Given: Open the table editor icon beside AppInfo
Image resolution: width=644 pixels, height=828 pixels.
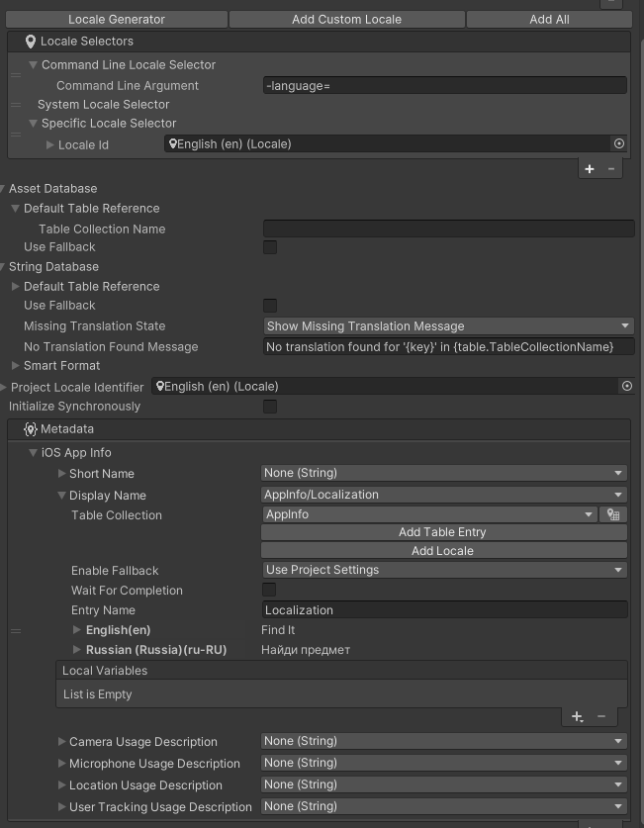Looking at the screenshot, I should (x=613, y=514).
